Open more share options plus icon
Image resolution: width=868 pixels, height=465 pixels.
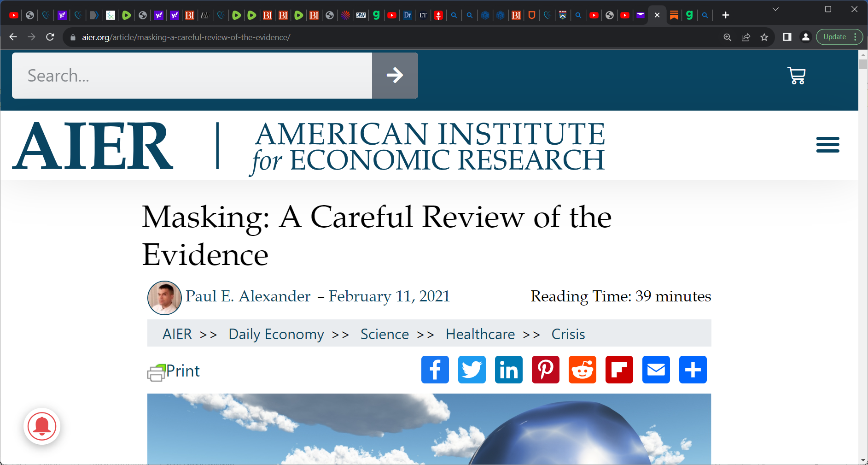693,370
